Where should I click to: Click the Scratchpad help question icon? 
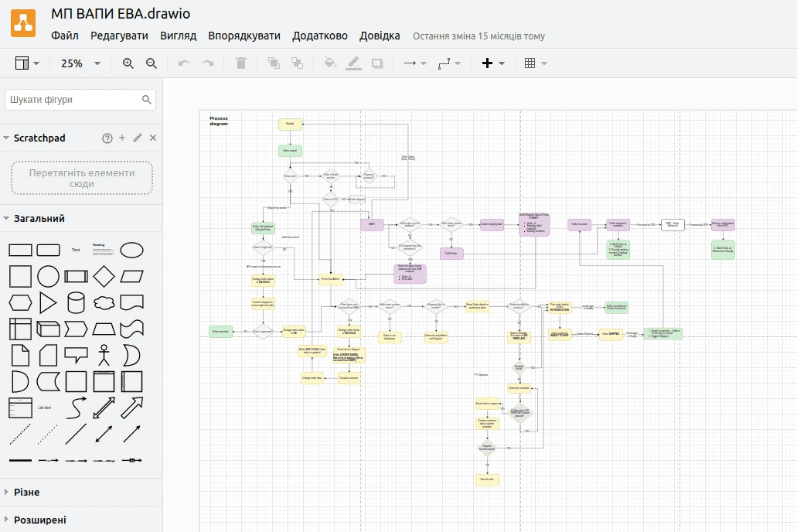107,138
